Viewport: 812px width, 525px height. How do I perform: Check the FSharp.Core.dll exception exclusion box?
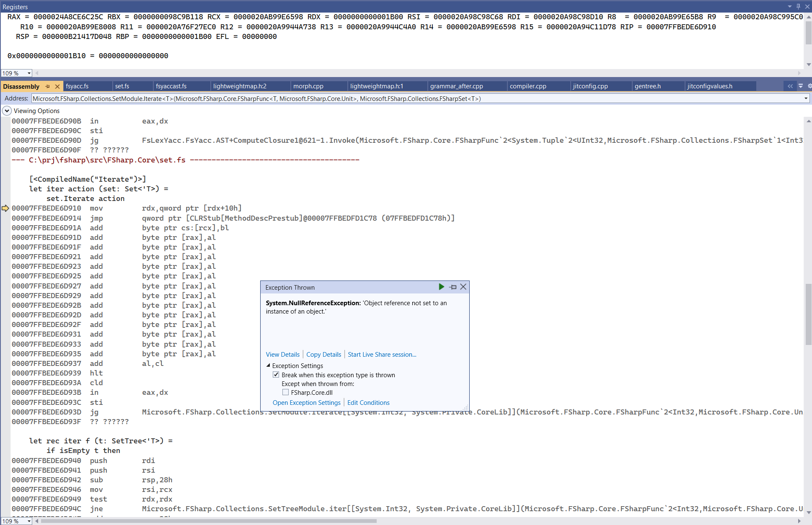[x=285, y=392]
